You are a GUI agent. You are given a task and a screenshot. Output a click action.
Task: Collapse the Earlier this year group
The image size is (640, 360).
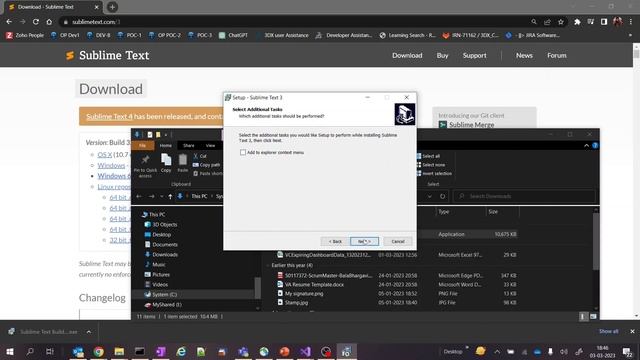click(x=268, y=265)
